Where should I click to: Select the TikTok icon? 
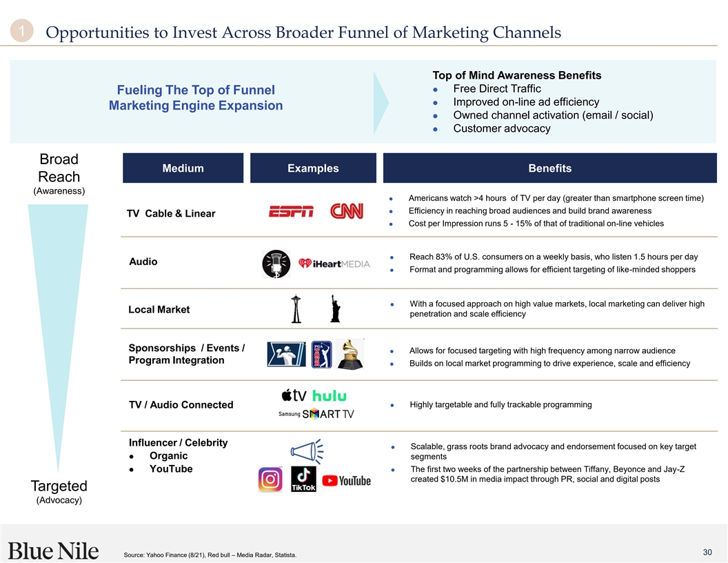(x=303, y=479)
